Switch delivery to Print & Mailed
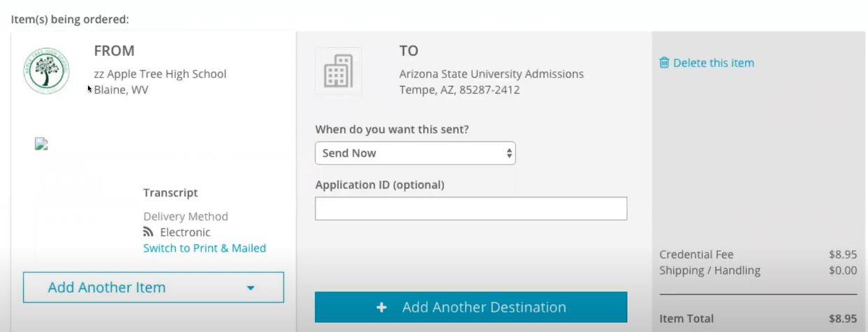This screenshot has width=868, height=332. click(205, 248)
